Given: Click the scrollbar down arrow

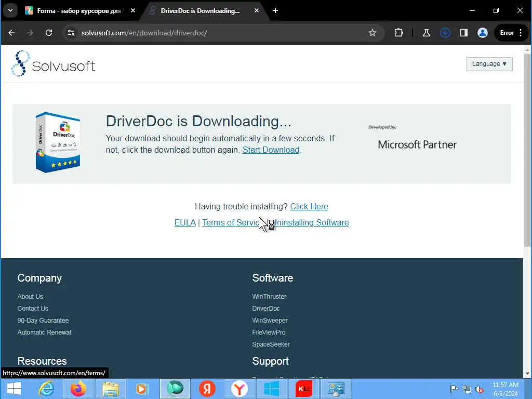Looking at the screenshot, I should coord(527,374).
